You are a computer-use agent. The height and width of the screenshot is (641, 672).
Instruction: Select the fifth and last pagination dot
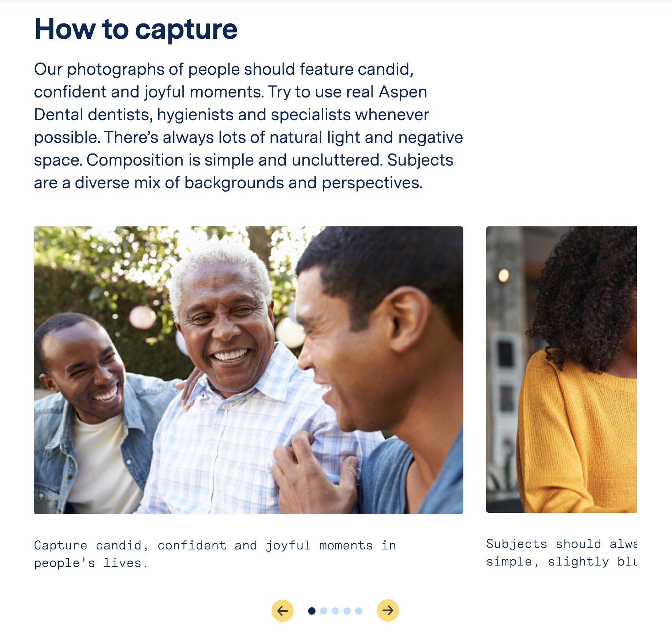(x=358, y=611)
